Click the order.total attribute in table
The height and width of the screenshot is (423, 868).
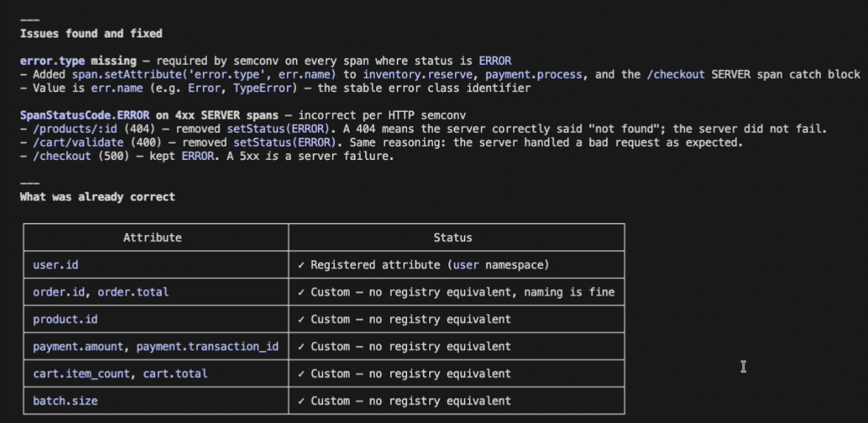tap(133, 292)
